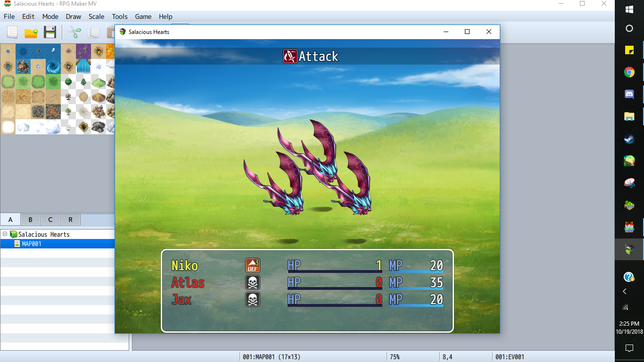Launch Google Chrome from the taskbar

click(x=629, y=72)
